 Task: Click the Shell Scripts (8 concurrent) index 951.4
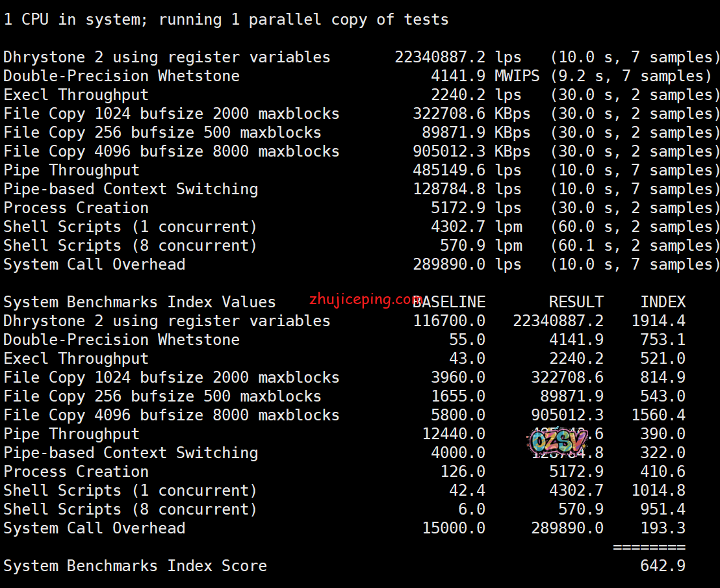click(662, 509)
